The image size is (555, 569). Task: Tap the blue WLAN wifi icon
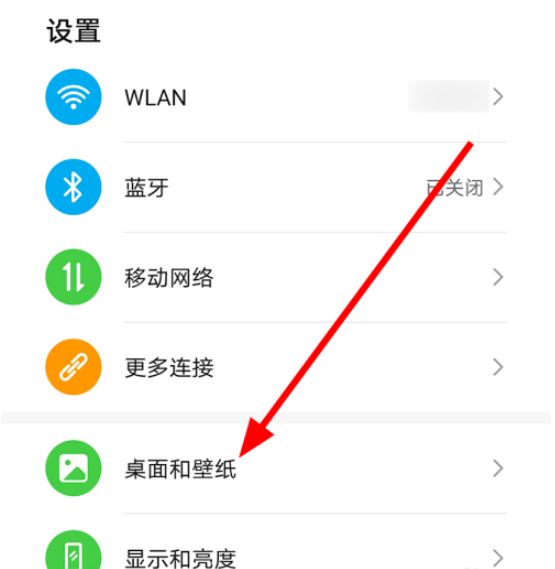[x=73, y=97]
